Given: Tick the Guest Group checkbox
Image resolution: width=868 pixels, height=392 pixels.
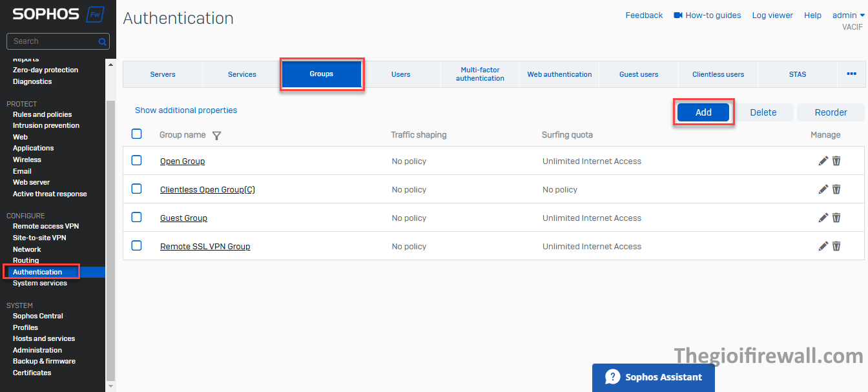Looking at the screenshot, I should tap(136, 217).
